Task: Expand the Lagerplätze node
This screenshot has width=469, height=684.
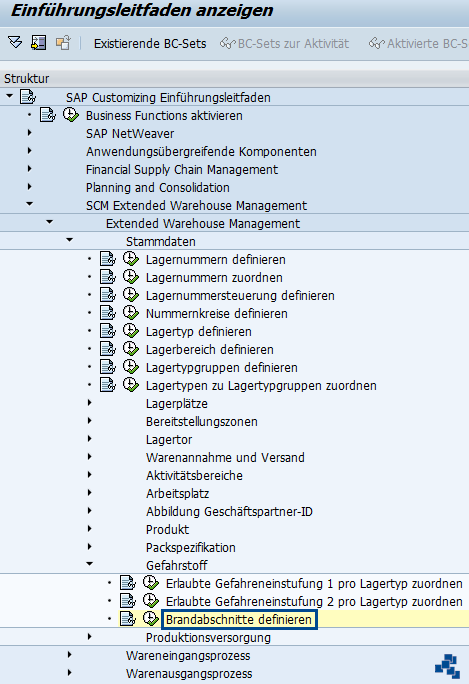Action: [x=89, y=402]
